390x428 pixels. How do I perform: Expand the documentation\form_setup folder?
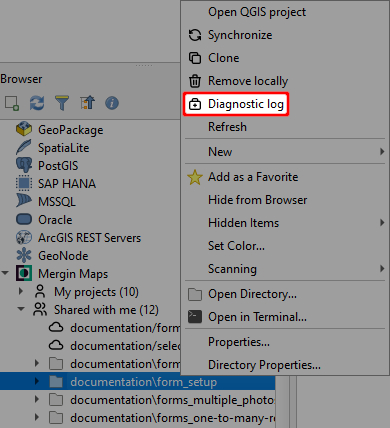tap(37, 381)
